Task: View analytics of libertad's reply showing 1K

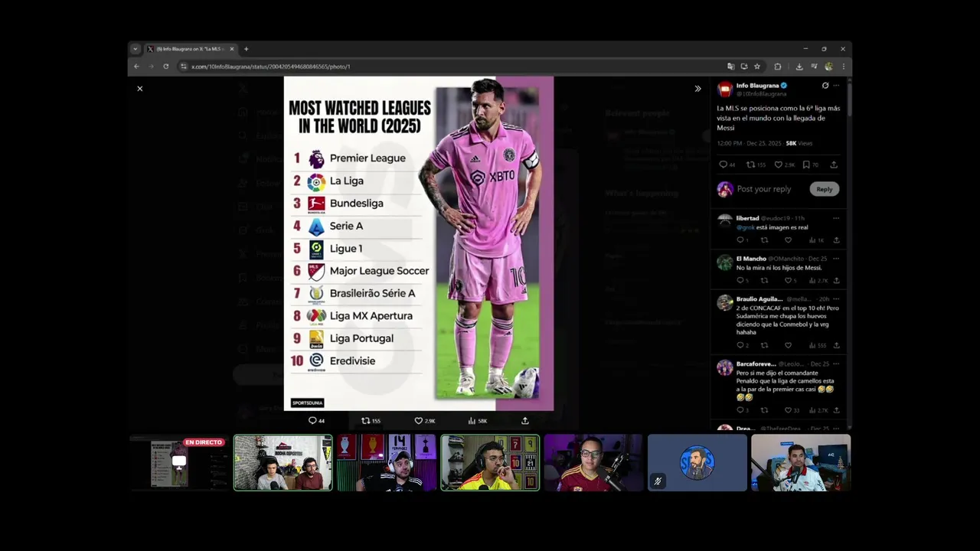Action: tap(816, 240)
